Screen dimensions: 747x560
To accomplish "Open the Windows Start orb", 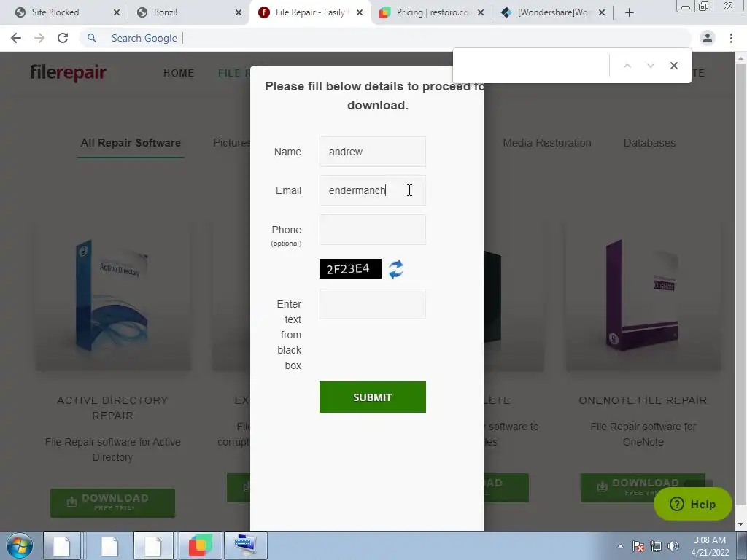I will coord(20,545).
